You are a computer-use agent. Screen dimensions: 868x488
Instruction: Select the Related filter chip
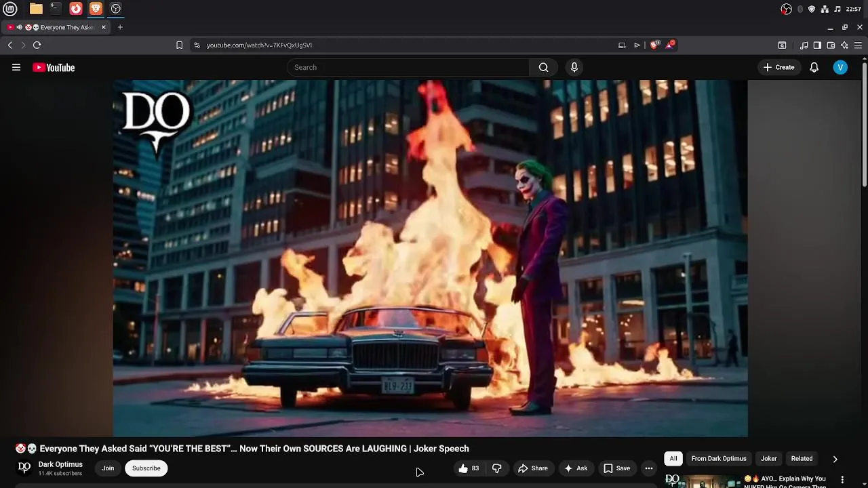(802, 459)
